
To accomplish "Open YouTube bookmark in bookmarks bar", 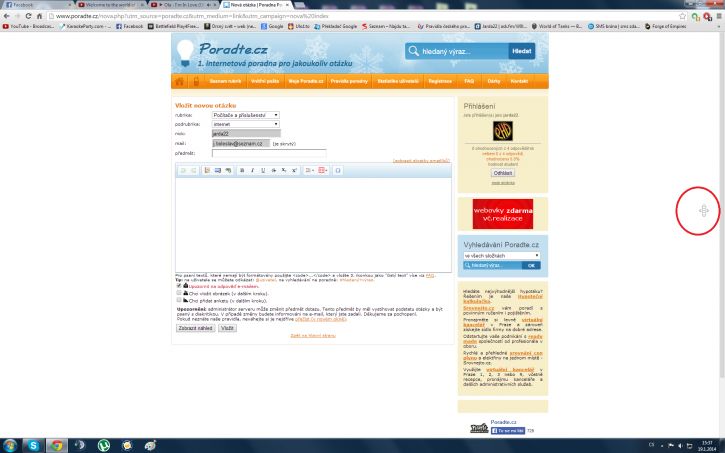I will [29, 26].
